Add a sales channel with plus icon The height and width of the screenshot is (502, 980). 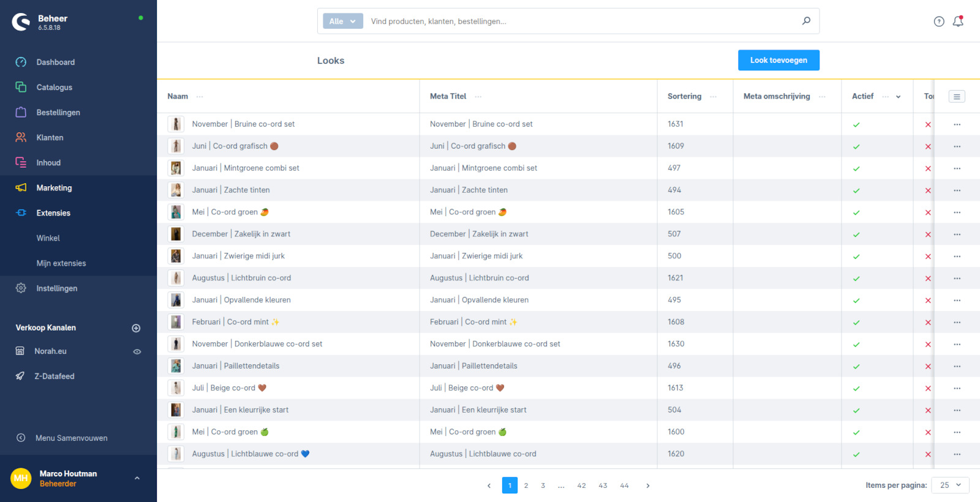tap(136, 328)
